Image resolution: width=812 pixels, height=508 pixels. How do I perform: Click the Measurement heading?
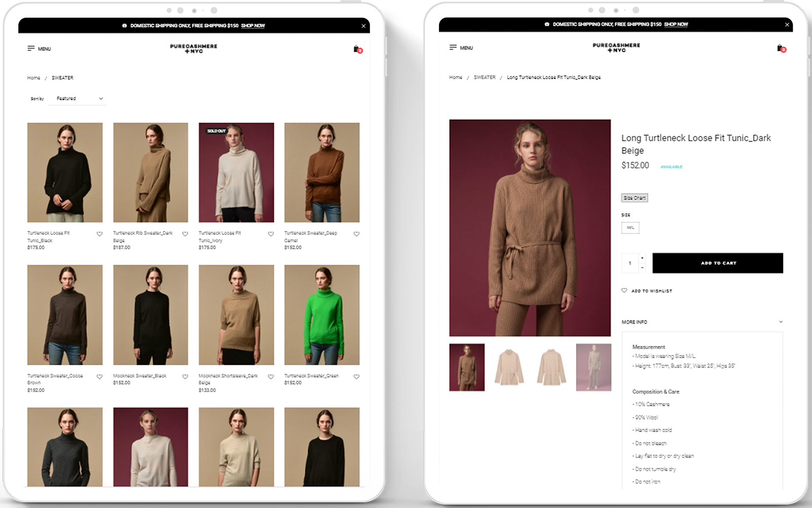point(649,347)
